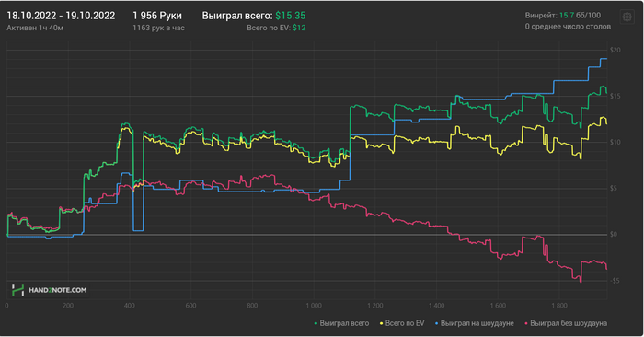This screenshot has height=337, width=644.
Task: Click the $10 y-axis label
Action: [615, 142]
